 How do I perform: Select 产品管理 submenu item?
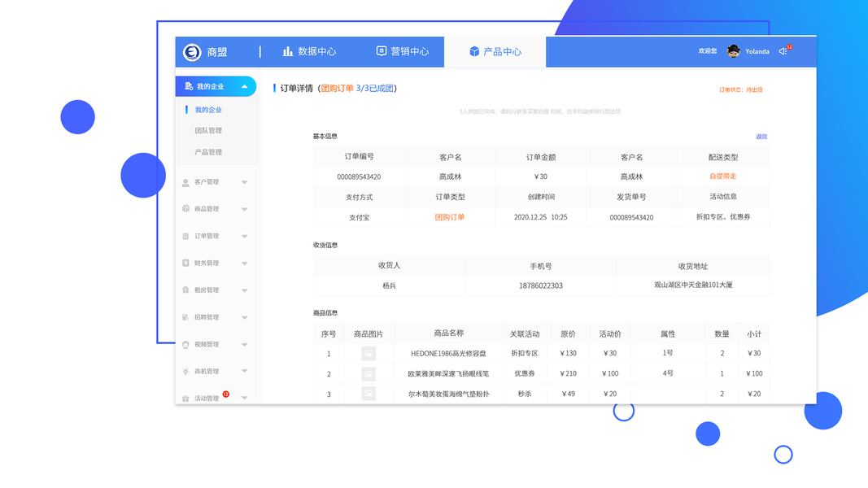pos(208,152)
